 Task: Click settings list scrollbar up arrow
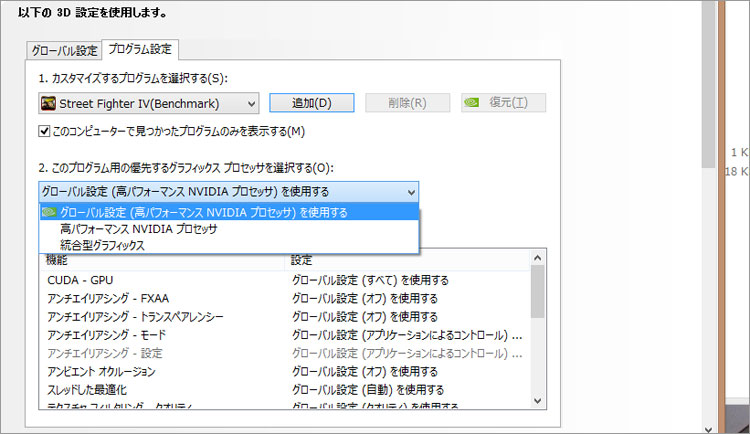tap(537, 260)
